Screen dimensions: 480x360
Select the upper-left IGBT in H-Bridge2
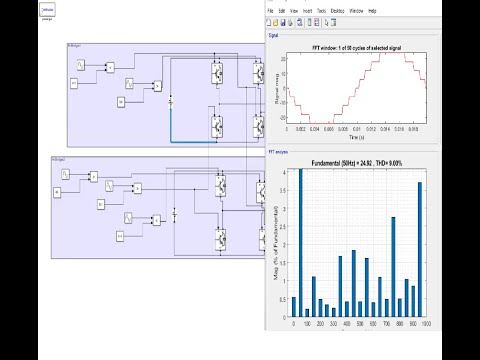tap(220, 186)
